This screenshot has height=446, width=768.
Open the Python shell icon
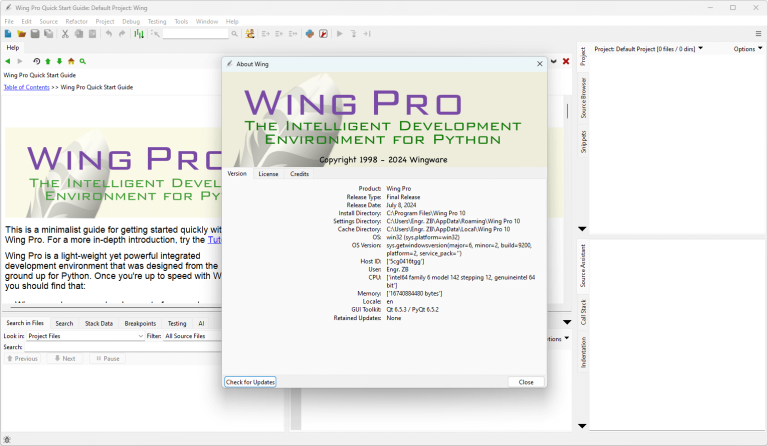[310, 34]
